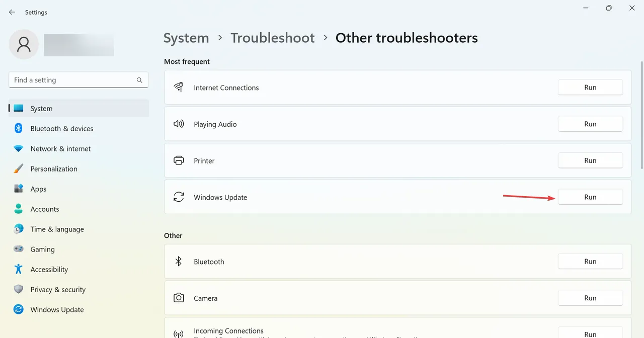Click the Camera row text
This screenshot has height=338, width=644.
[x=206, y=298]
